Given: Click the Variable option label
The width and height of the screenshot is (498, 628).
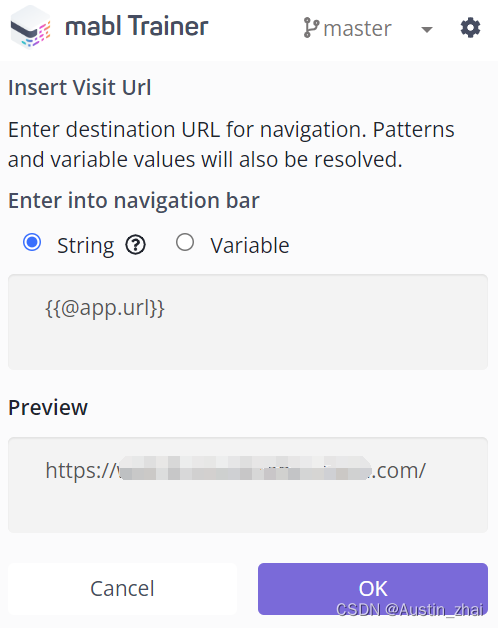Looking at the screenshot, I should [250, 245].
